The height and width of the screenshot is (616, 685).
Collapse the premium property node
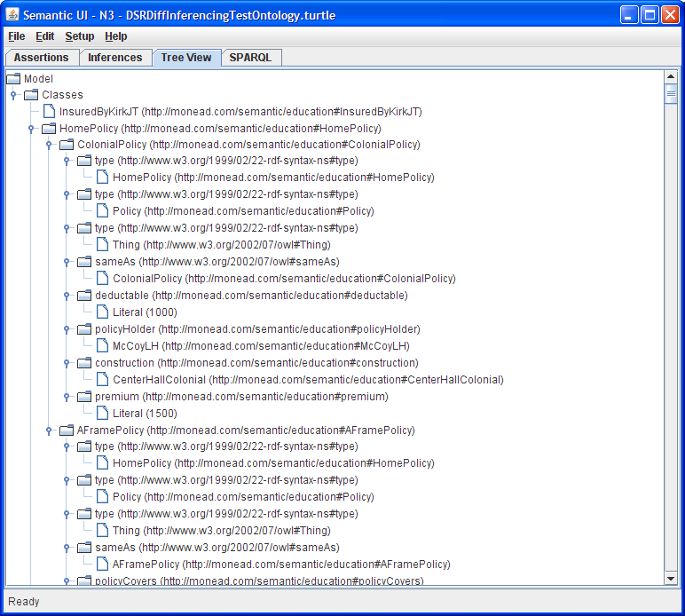(67, 397)
